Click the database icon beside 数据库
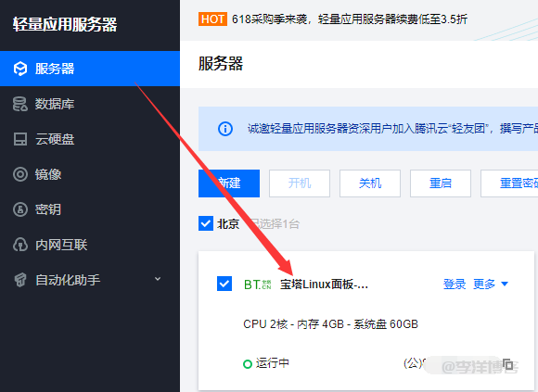The image size is (538, 392). pos(20,104)
